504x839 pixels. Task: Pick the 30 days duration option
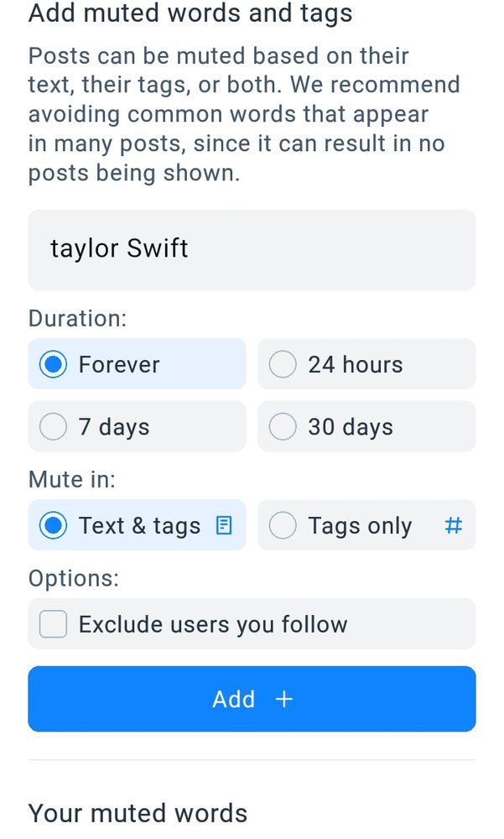[283, 427]
